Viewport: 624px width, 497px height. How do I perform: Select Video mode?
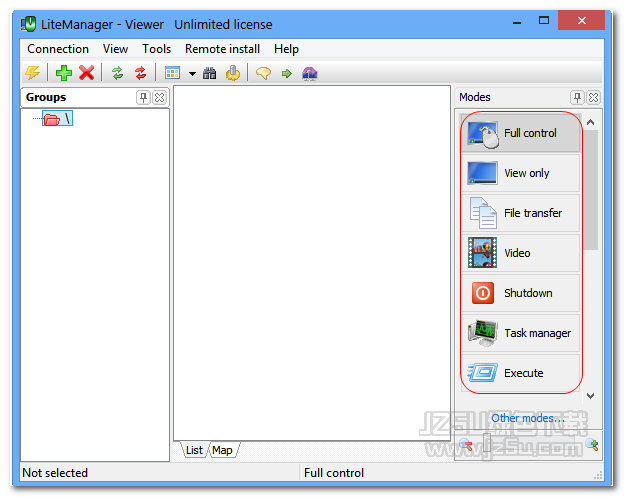pyautogui.click(x=520, y=253)
